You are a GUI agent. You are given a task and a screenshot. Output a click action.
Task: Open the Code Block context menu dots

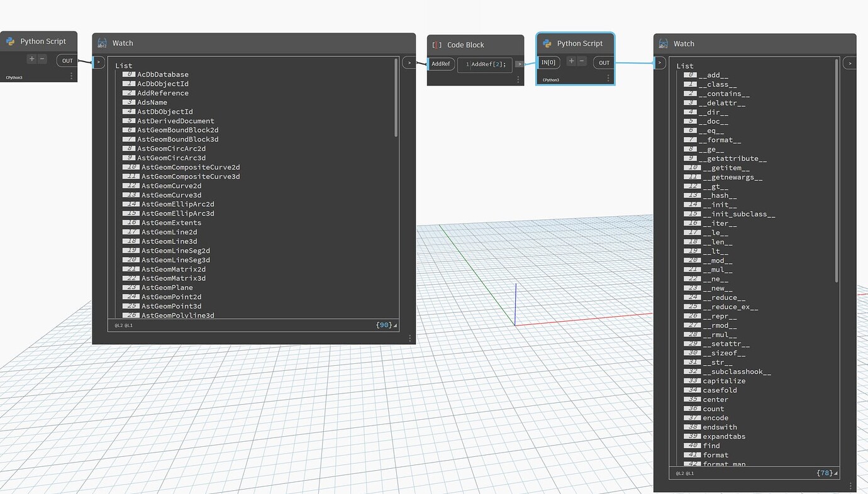pyautogui.click(x=518, y=79)
